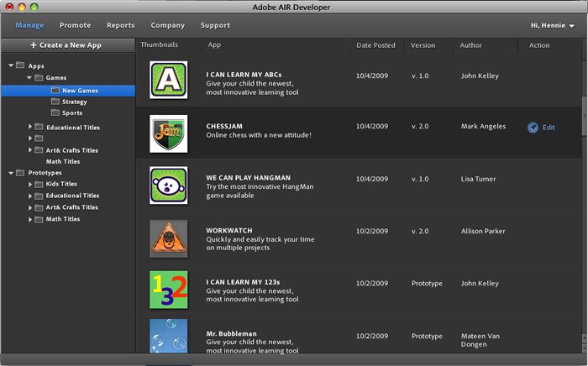
Task: Click author Mateen Van Dongen
Action: pyautogui.click(x=480, y=340)
